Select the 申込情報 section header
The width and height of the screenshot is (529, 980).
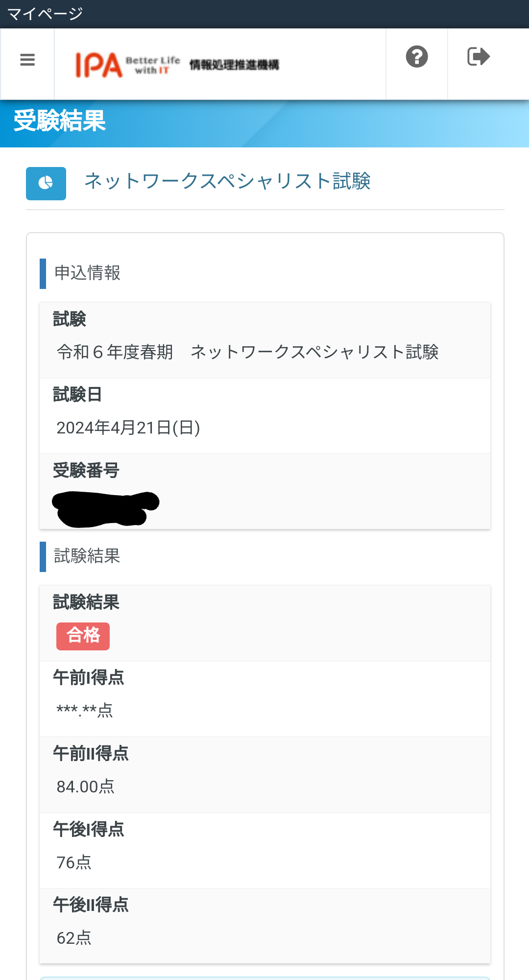[x=87, y=273]
